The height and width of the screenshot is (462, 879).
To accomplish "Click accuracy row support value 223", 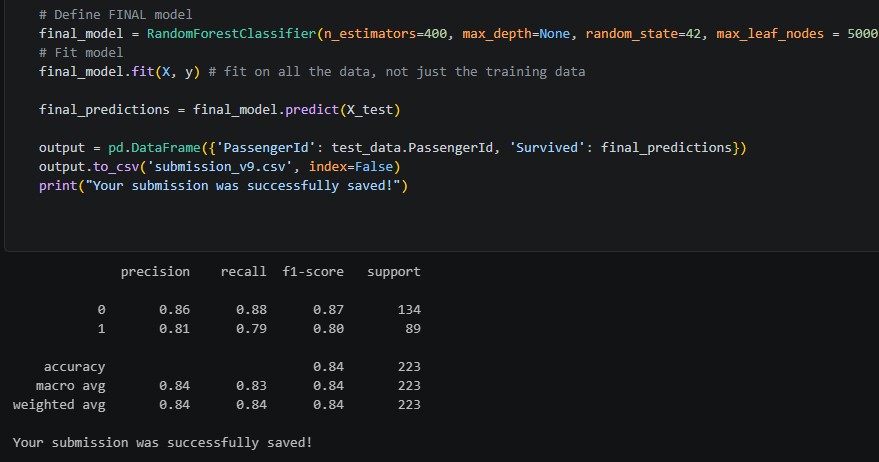I will (x=409, y=367).
